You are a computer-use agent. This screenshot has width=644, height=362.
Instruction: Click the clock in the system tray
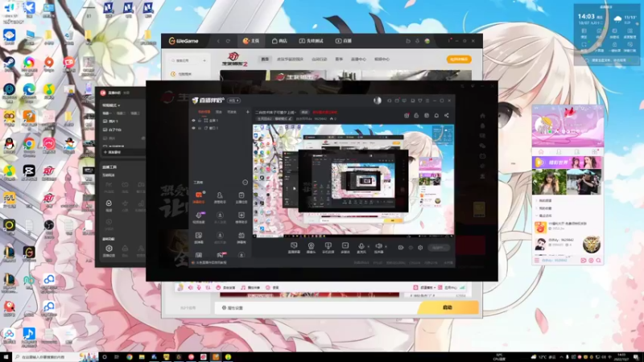point(621,357)
